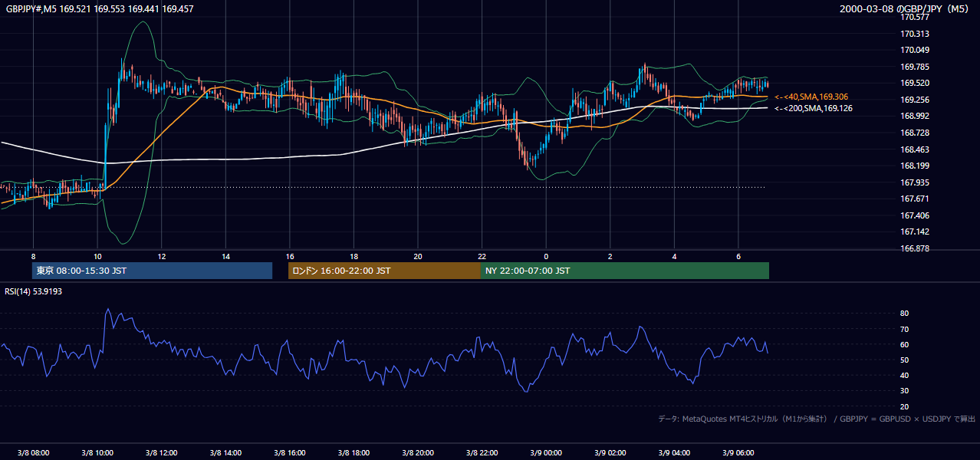Click price axis value 169.256
980x460 pixels.
click(914, 100)
